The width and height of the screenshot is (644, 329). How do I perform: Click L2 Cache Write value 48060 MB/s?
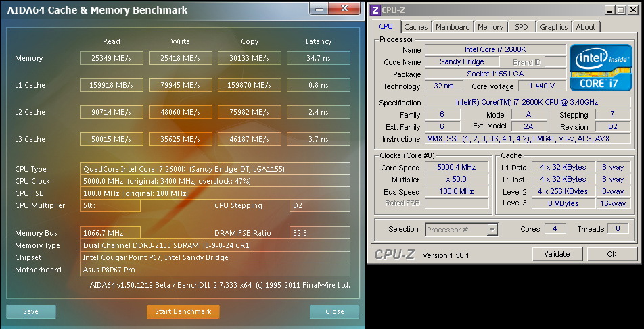click(181, 112)
